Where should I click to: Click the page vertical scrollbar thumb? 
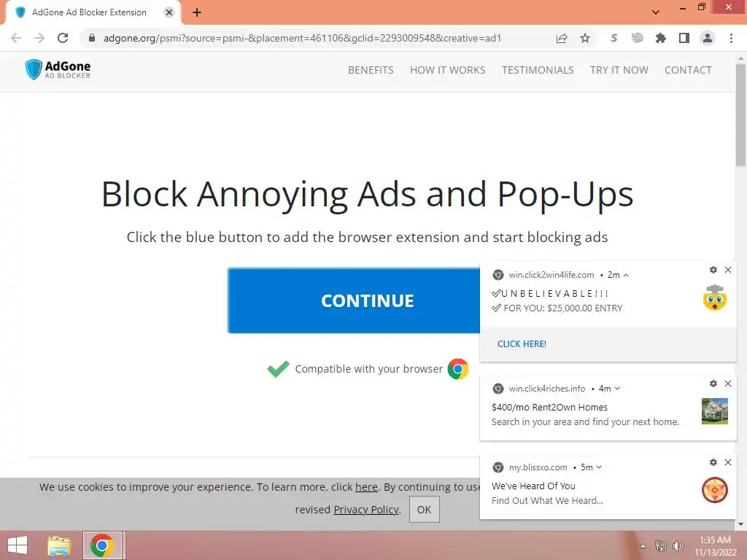(741, 114)
